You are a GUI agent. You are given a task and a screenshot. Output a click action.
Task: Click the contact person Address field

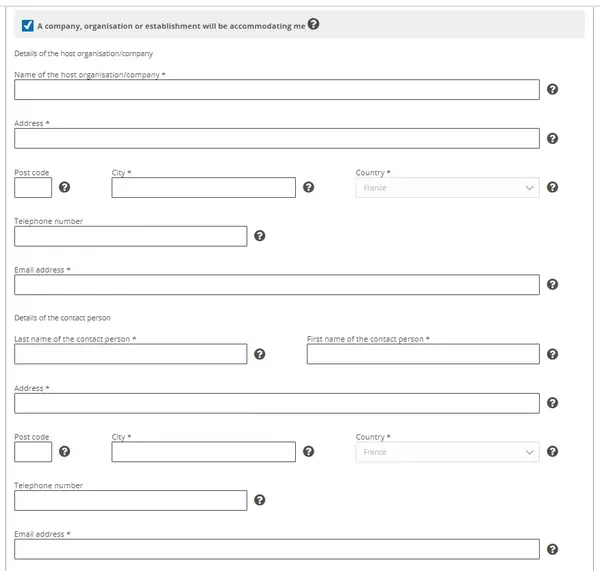click(277, 403)
